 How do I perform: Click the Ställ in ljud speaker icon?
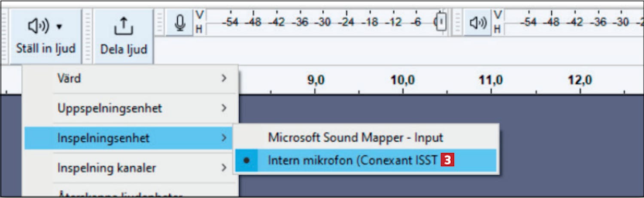pos(39,27)
